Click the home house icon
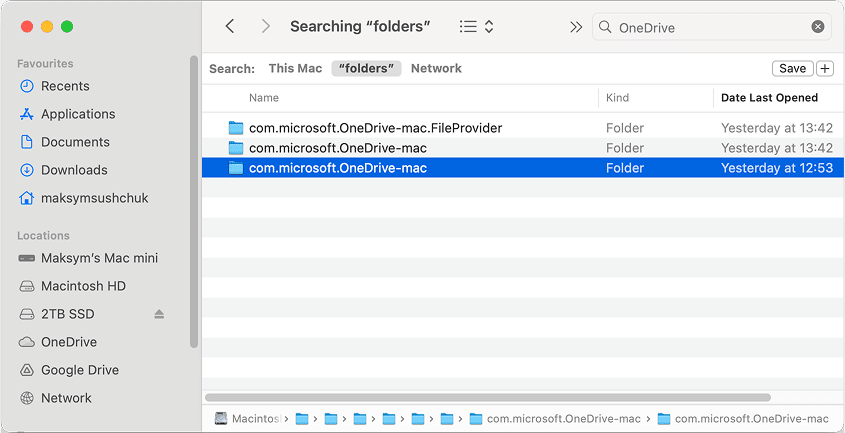 point(26,198)
